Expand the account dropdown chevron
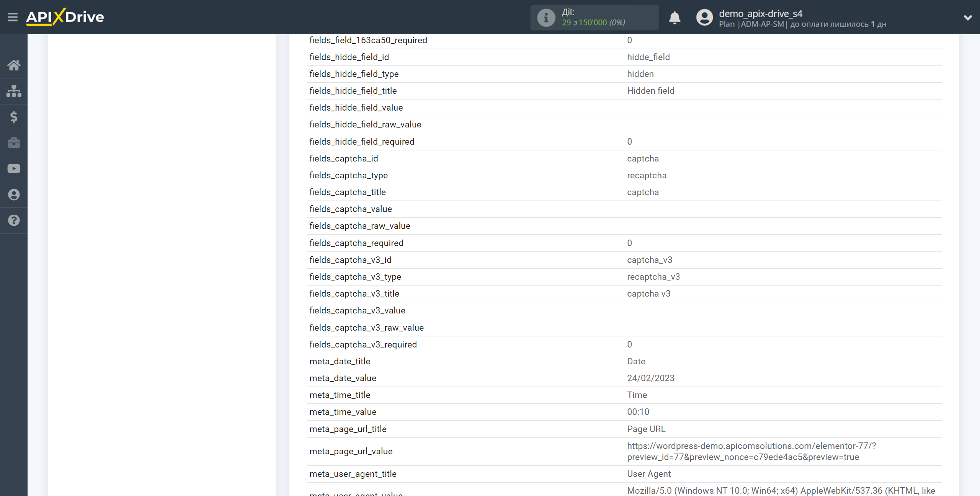Viewport: 980px width, 496px height. pos(967,18)
